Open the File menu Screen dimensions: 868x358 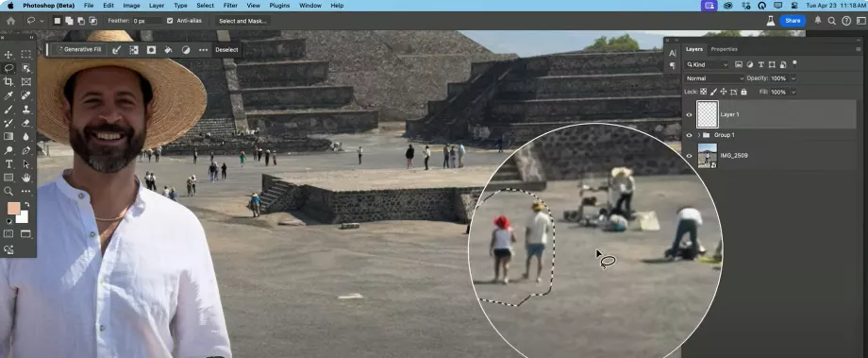pyautogui.click(x=89, y=6)
